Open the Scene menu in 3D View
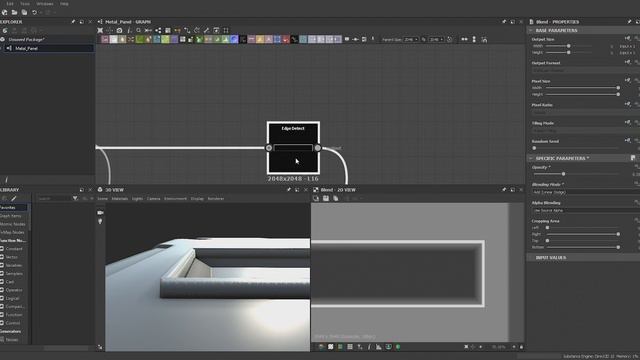This screenshot has width=640, height=360. click(x=102, y=199)
